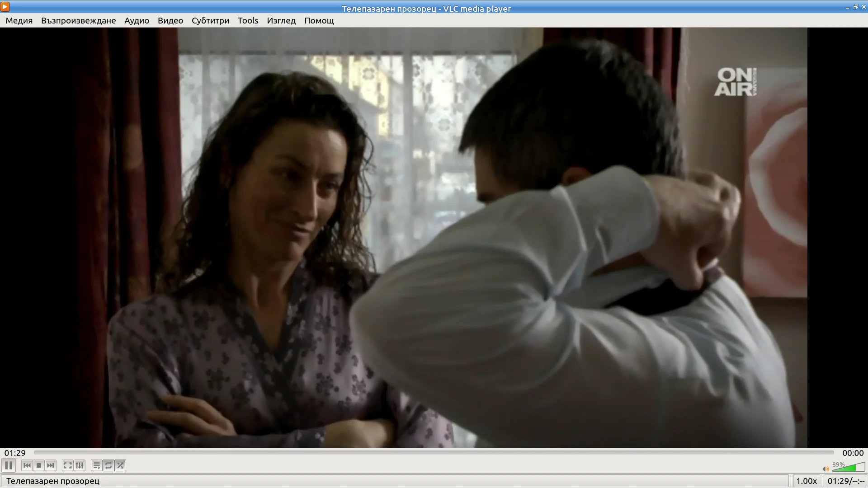
Task: Skip to next media item
Action: pyautogui.click(x=51, y=465)
